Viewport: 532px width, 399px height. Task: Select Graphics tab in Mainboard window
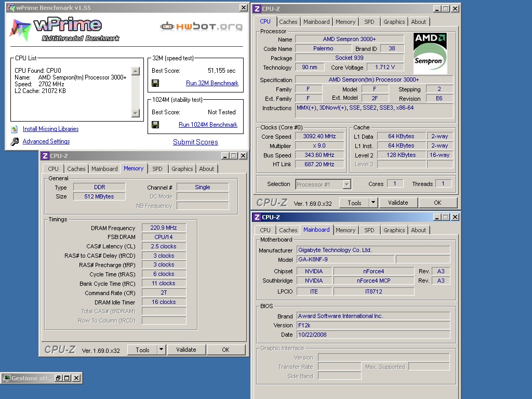(x=394, y=230)
